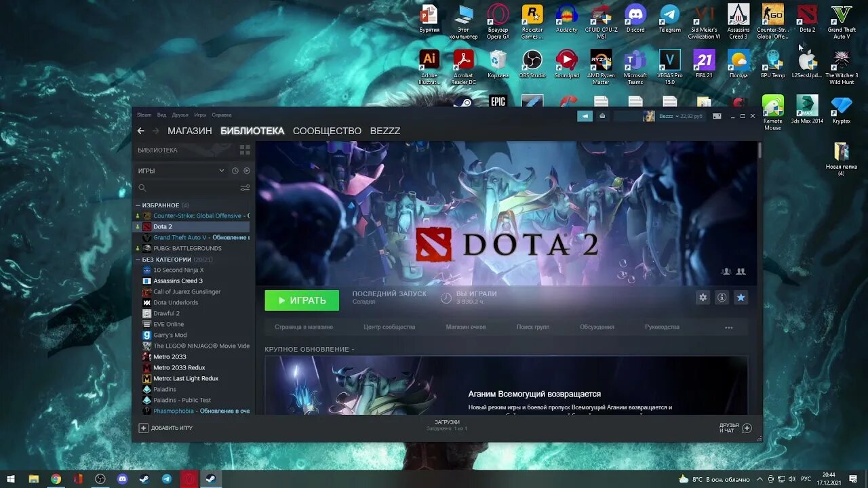Open the BEZZZ profile tab
This screenshot has width=868, height=488.
click(x=385, y=131)
